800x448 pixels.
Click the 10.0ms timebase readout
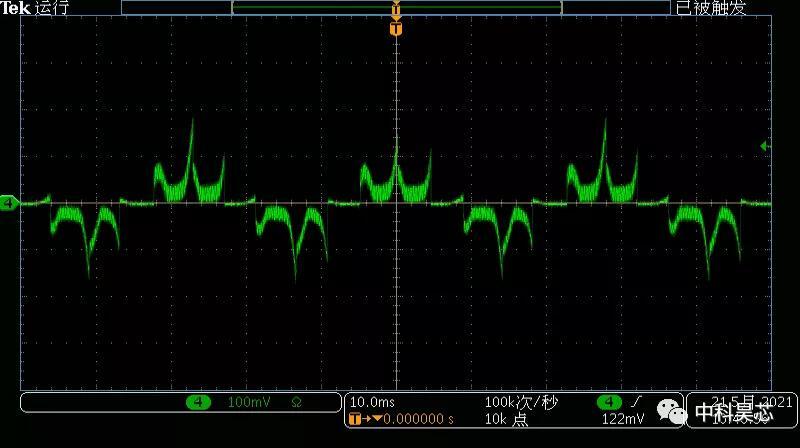pyautogui.click(x=372, y=402)
